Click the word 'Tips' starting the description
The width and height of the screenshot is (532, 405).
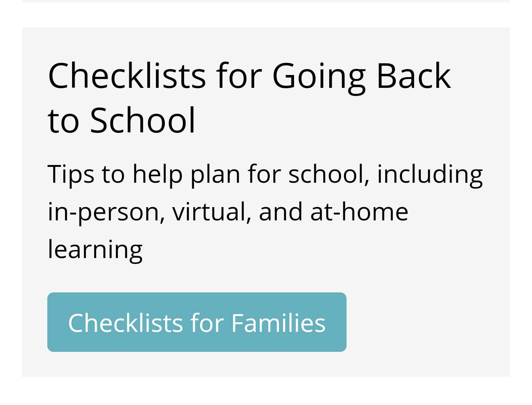71,174
